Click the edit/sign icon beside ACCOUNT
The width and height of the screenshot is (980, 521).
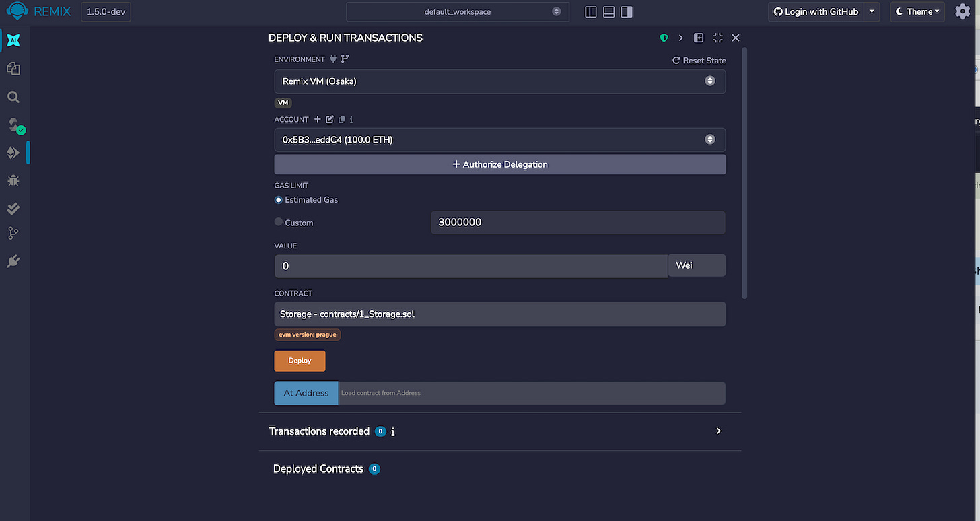(x=330, y=120)
